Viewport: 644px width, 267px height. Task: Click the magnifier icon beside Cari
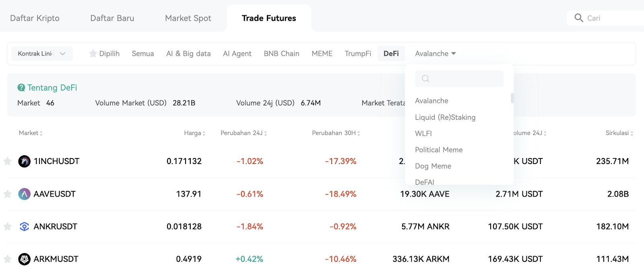(579, 18)
